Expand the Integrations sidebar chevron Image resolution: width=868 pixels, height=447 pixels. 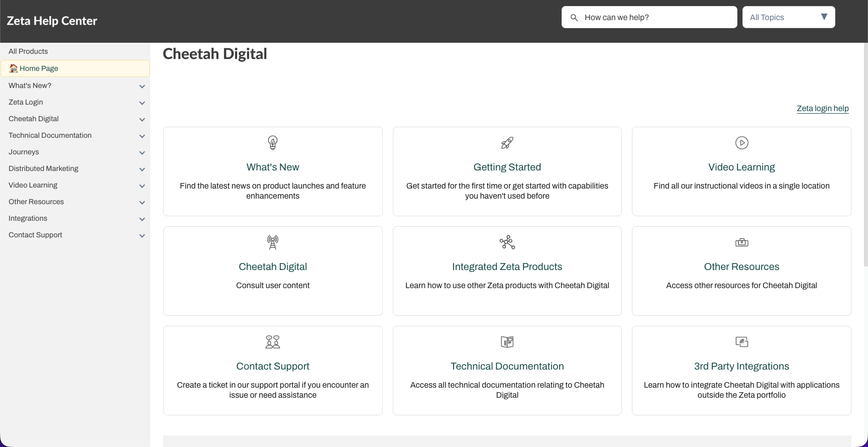(142, 219)
